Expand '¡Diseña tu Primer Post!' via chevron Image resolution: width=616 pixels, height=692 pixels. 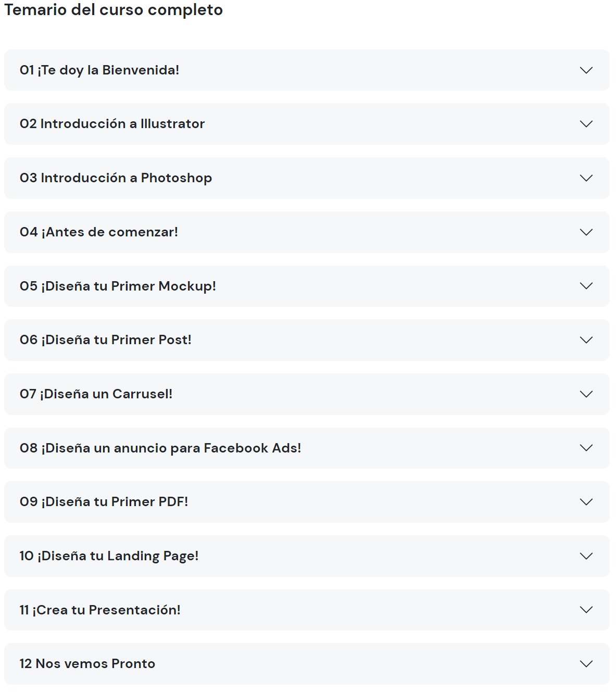click(x=586, y=340)
